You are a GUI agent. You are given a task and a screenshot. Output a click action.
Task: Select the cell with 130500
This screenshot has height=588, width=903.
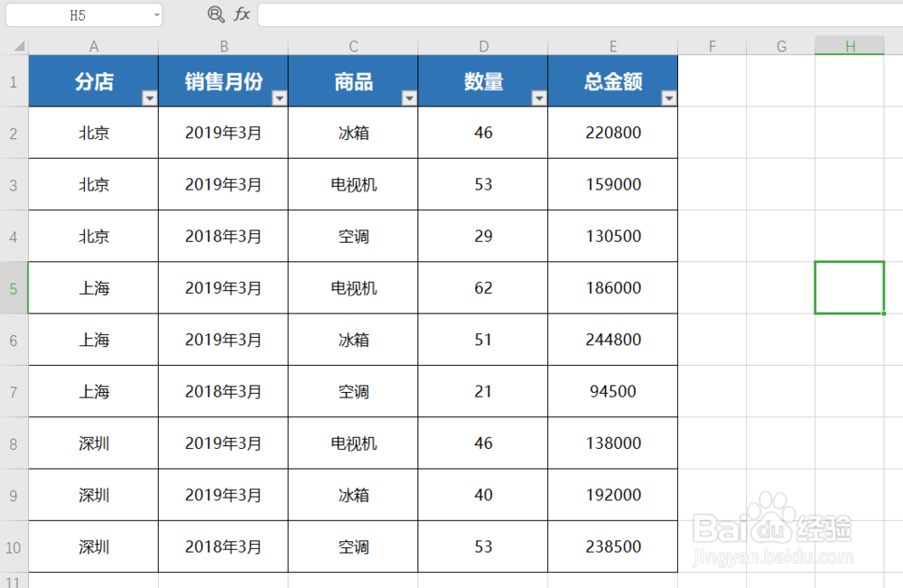(613, 237)
